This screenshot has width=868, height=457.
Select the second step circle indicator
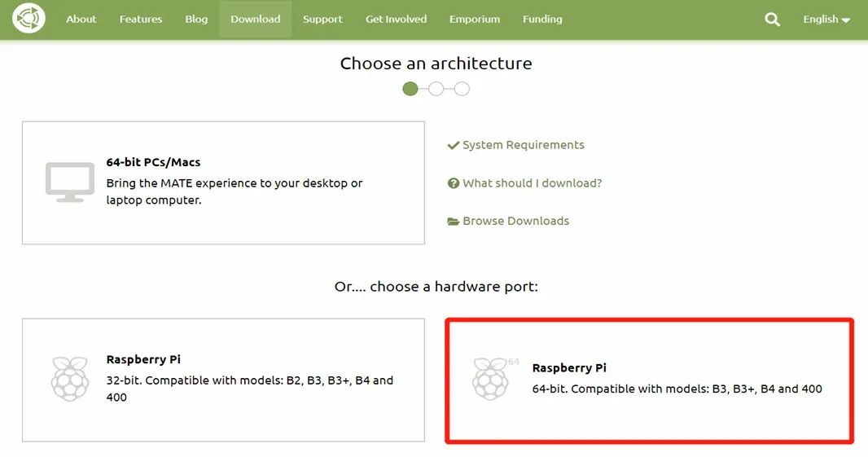pyautogui.click(x=436, y=89)
